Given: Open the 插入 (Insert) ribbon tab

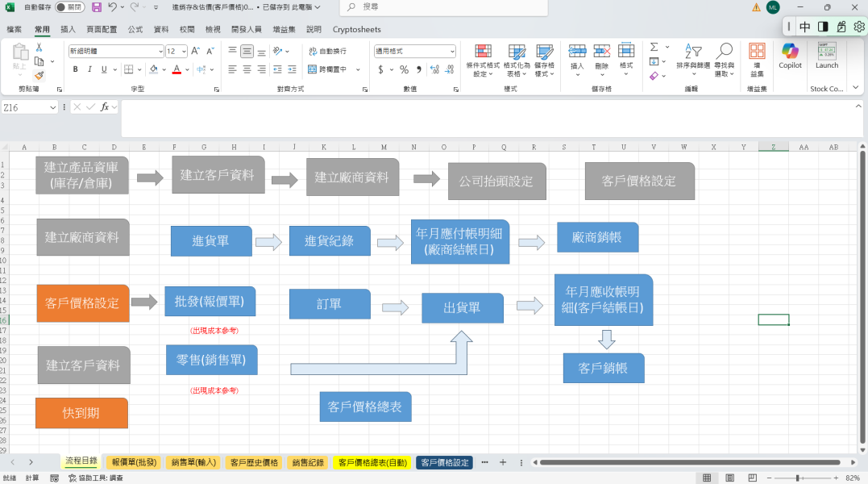Looking at the screenshot, I should pyautogui.click(x=68, y=29).
